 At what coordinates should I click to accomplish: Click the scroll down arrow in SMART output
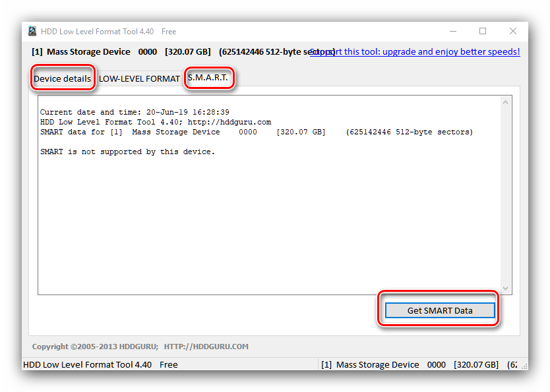[506, 289]
